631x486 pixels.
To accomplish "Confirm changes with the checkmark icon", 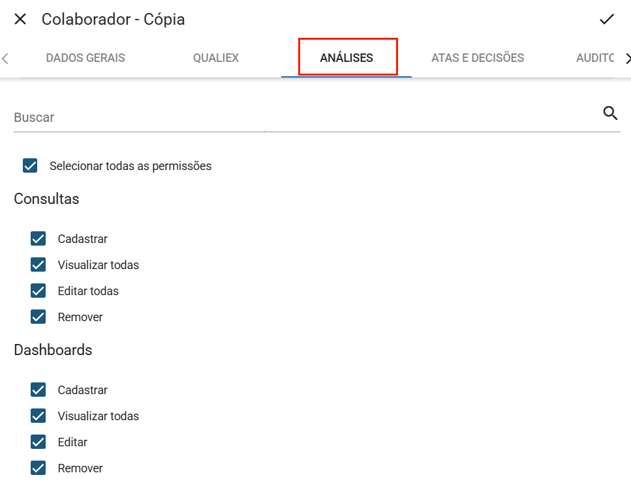I will (606, 19).
